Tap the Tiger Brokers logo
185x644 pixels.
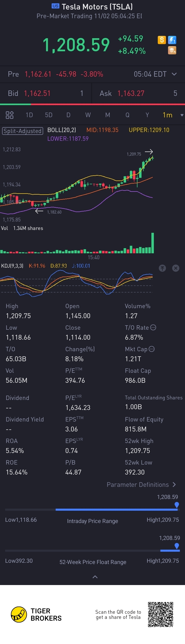pyautogui.click(x=36, y=615)
